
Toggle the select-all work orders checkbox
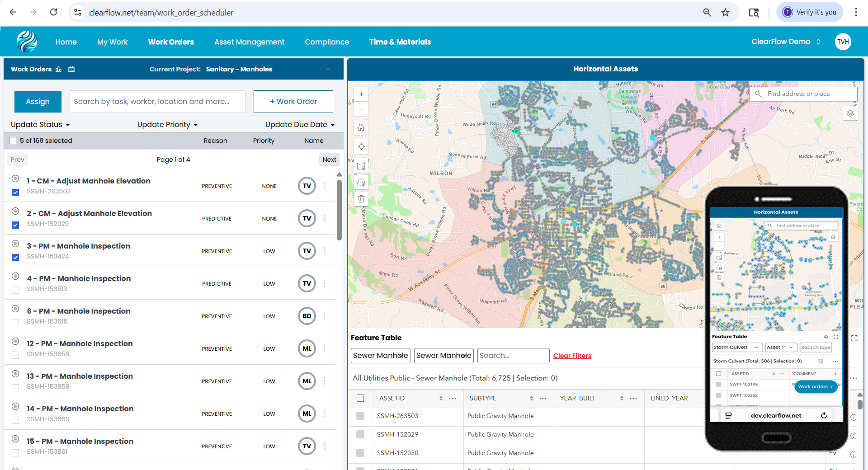click(x=13, y=141)
